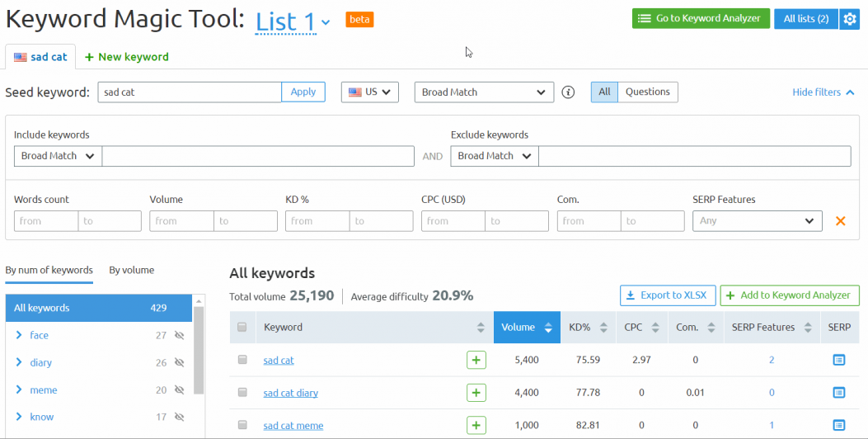Check the 'sad cat' row checkbox

pyautogui.click(x=242, y=360)
